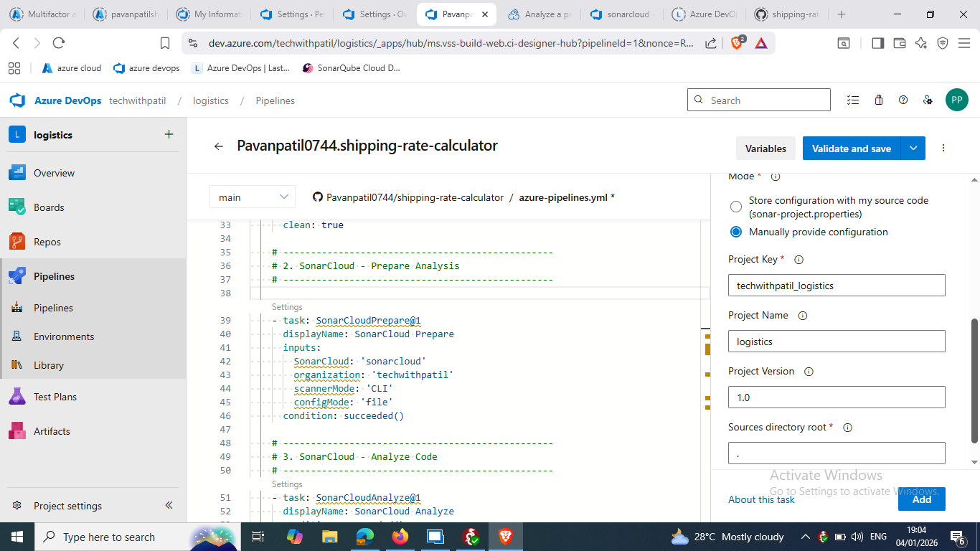The image size is (980, 551).
Task: Open the marketplace shopping bag icon
Action: 878,100
